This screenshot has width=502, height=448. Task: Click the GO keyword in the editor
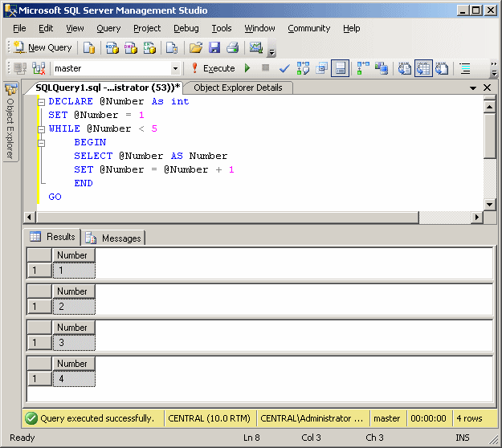[x=55, y=197]
